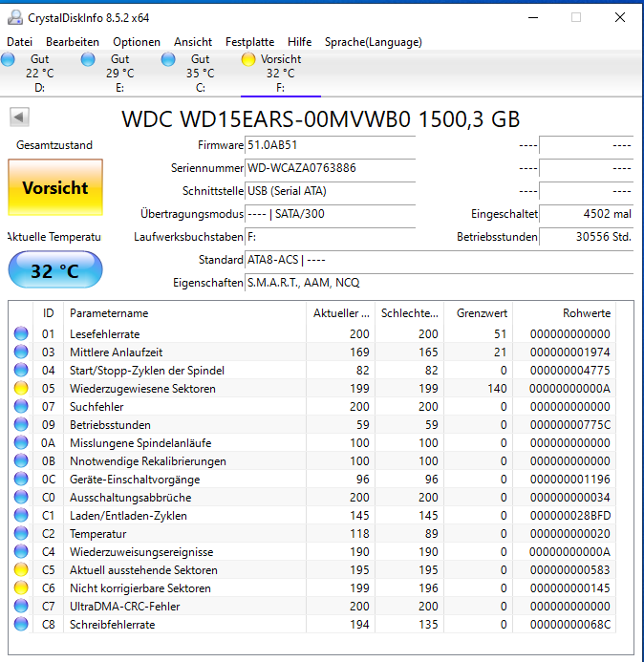This screenshot has width=644, height=662.
Task: Click the yellow Vorsicht health status button
Action: (55, 187)
